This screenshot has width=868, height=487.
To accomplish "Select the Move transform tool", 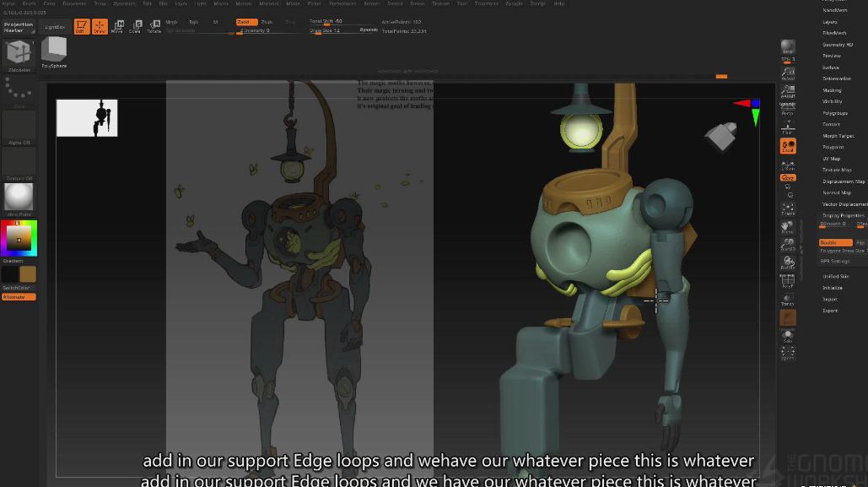I will [117, 26].
